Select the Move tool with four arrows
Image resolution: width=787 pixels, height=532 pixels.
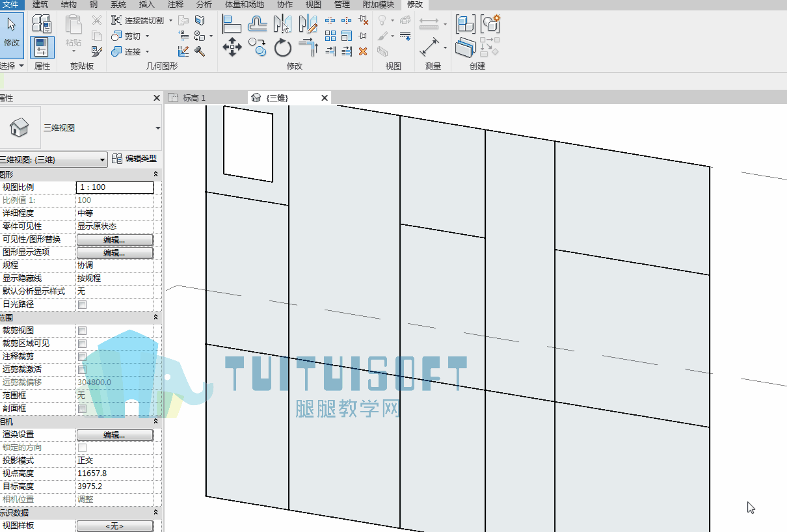[x=232, y=47]
